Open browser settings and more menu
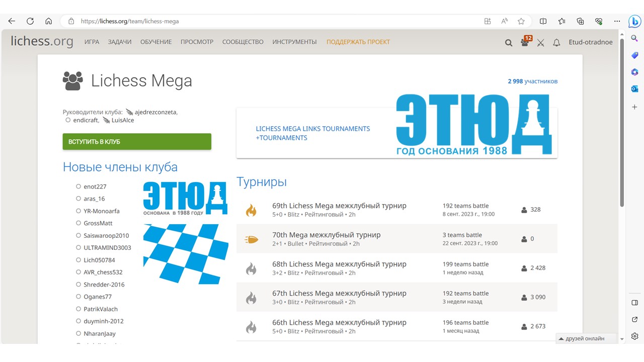The width and height of the screenshot is (644, 362). (x=617, y=21)
